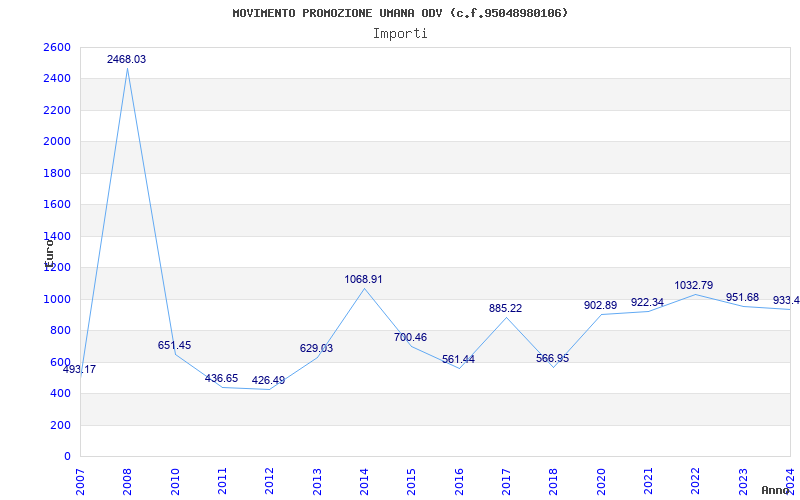
Task: Click the Anno axis label
Action: coord(775,490)
